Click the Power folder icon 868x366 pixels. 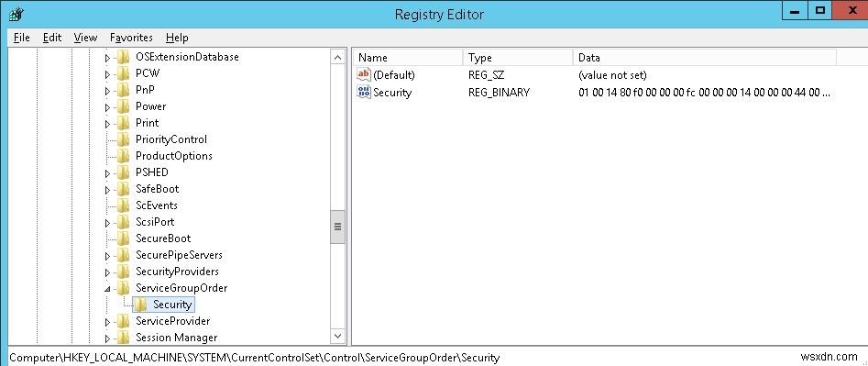[x=124, y=106]
